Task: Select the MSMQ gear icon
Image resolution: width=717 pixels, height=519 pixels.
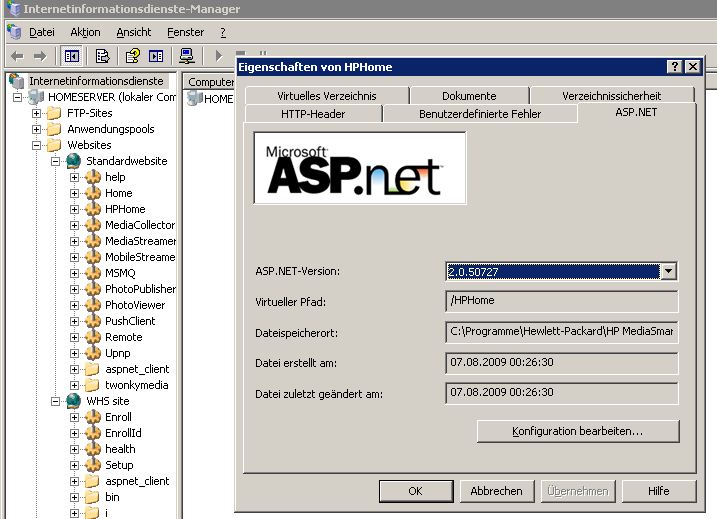Action: 92,273
